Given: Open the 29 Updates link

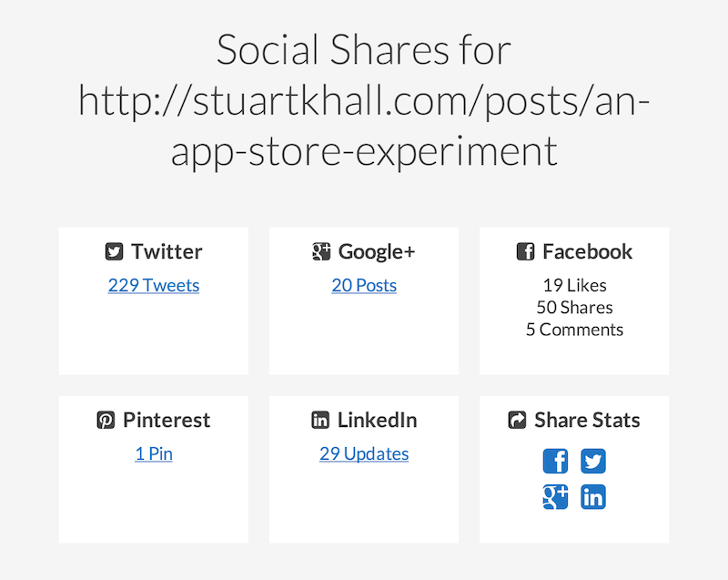Looking at the screenshot, I should (x=364, y=453).
